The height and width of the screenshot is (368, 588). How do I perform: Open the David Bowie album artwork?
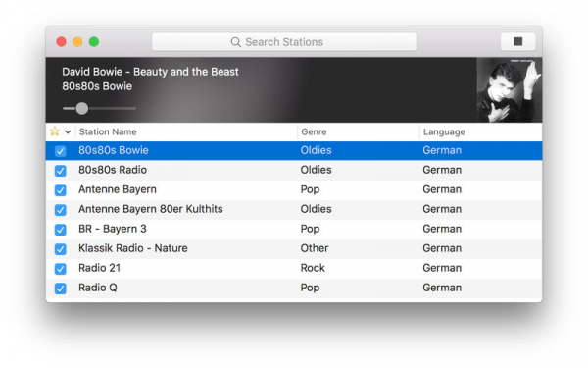pyautogui.click(x=510, y=89)
